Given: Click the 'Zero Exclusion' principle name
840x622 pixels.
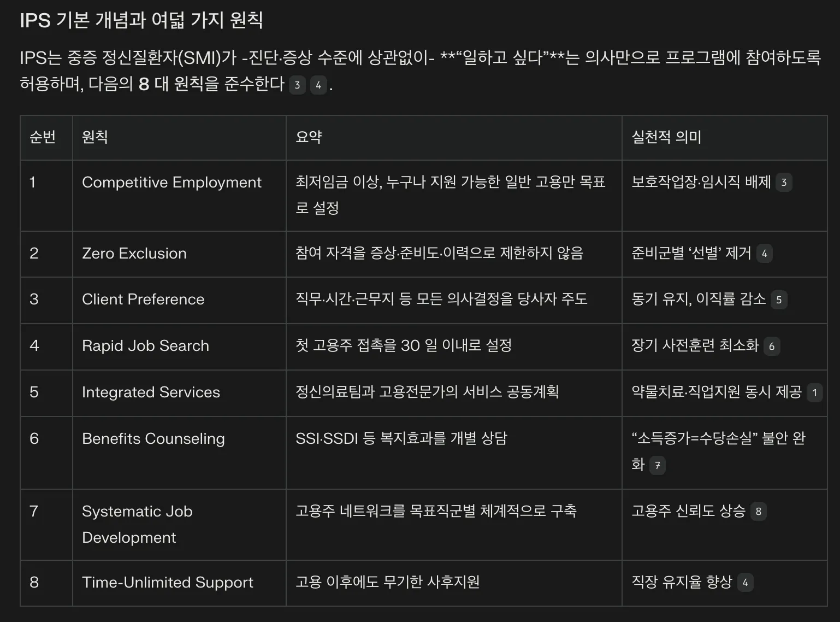Looking at the screenshot, I should 134,253.
